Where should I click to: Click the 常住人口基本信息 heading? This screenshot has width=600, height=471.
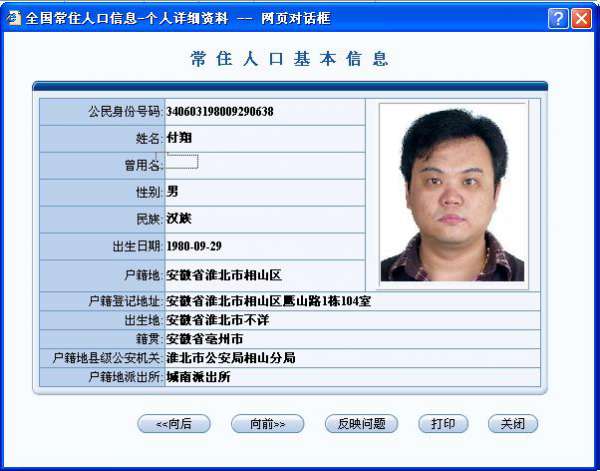(x=290, y=59)
